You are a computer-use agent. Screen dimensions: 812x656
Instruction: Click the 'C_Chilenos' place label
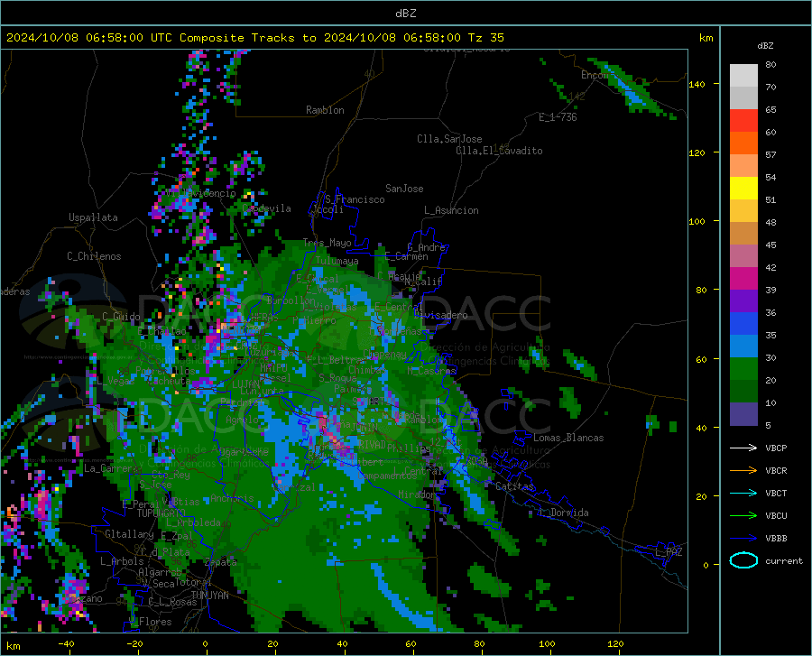coord(94,256)
